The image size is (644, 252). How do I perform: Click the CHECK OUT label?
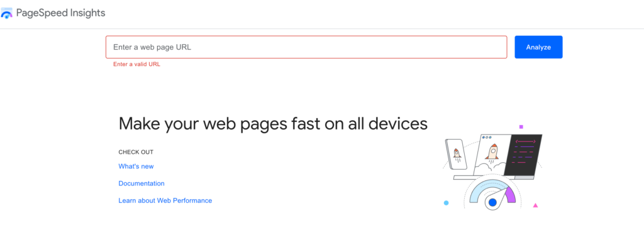coord(136,152)
